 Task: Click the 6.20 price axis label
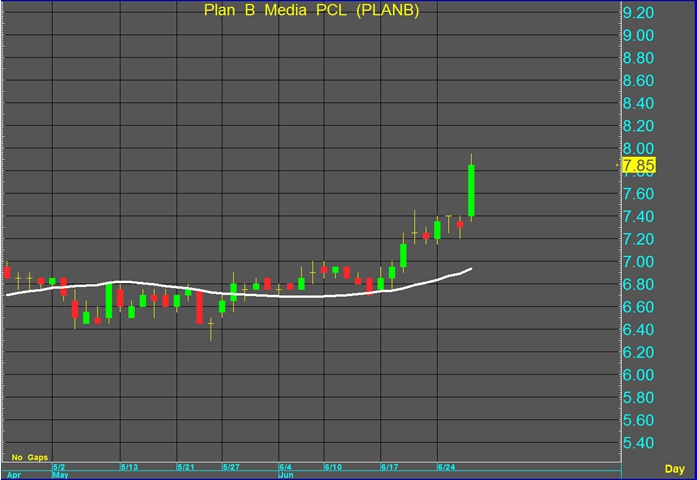click(638, 353)
